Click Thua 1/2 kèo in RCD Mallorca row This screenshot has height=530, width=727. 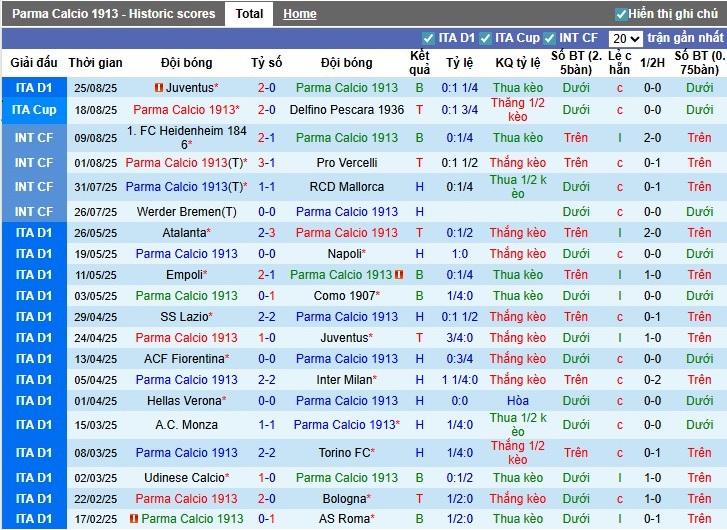518,187
